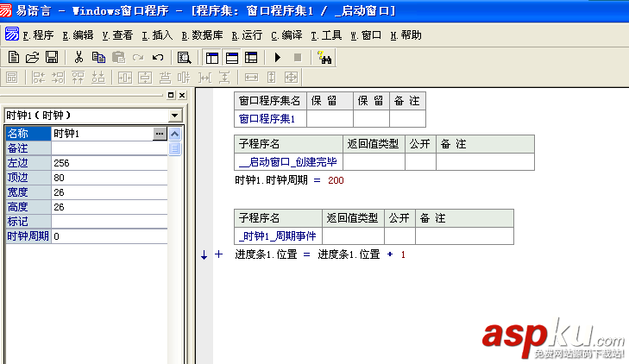Click the 左边 value 256
This screenshot has width=629, height=364.
click(109, 163)
